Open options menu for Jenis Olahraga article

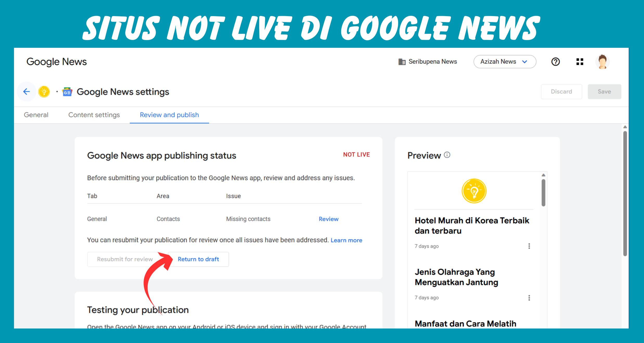[x=529, y=298]
